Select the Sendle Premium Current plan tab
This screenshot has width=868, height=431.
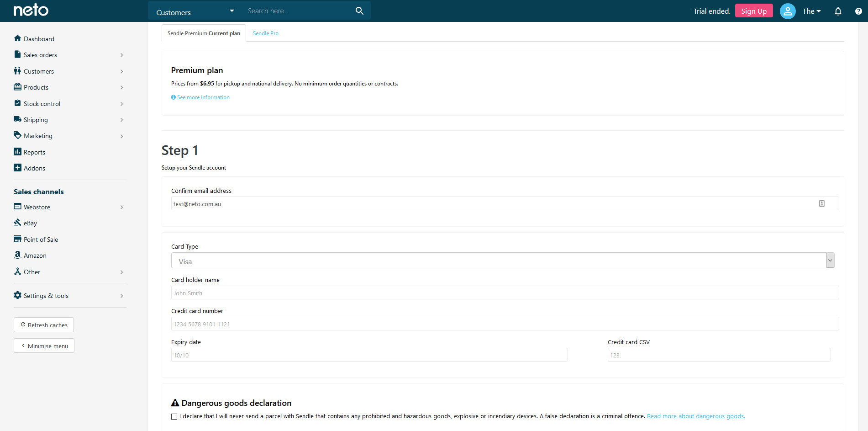204,33
